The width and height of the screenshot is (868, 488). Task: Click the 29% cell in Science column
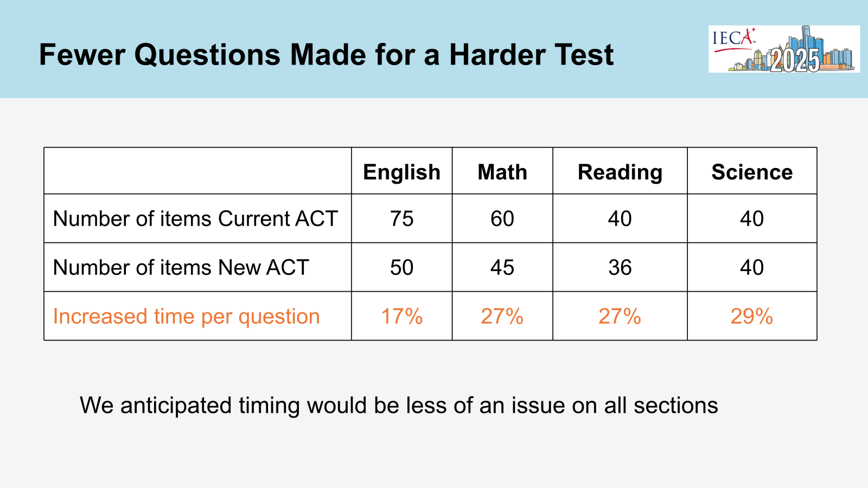(x=752, y=316)
